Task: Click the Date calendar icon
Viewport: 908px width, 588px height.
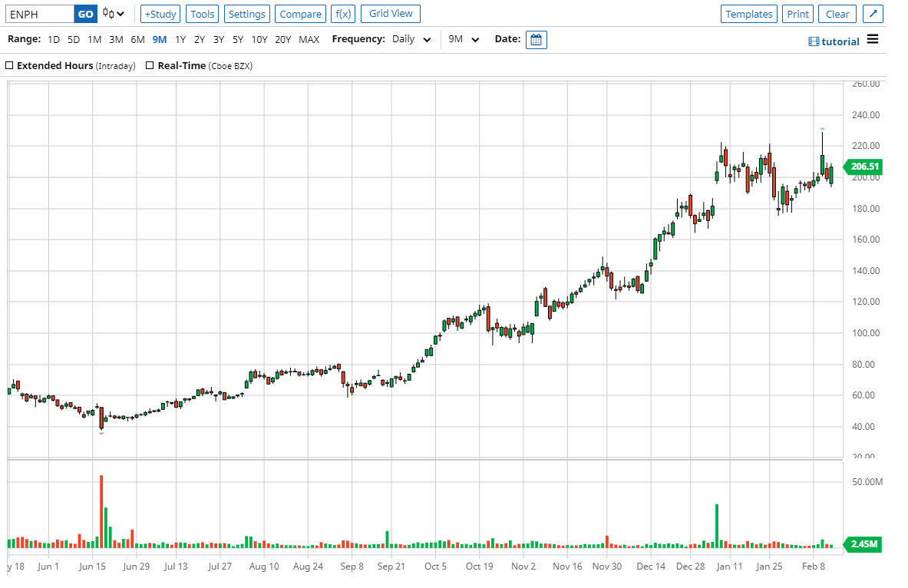Action: pos(537,39)
